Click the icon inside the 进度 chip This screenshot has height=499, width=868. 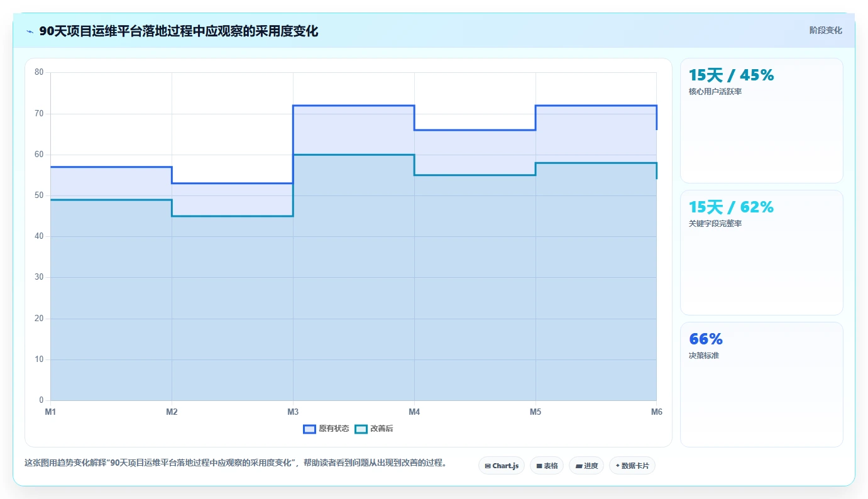[578, 466]
